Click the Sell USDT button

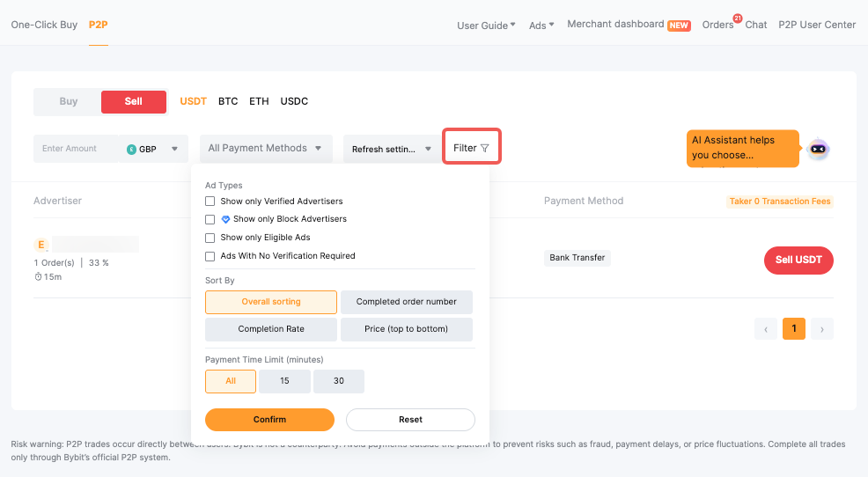798,261
